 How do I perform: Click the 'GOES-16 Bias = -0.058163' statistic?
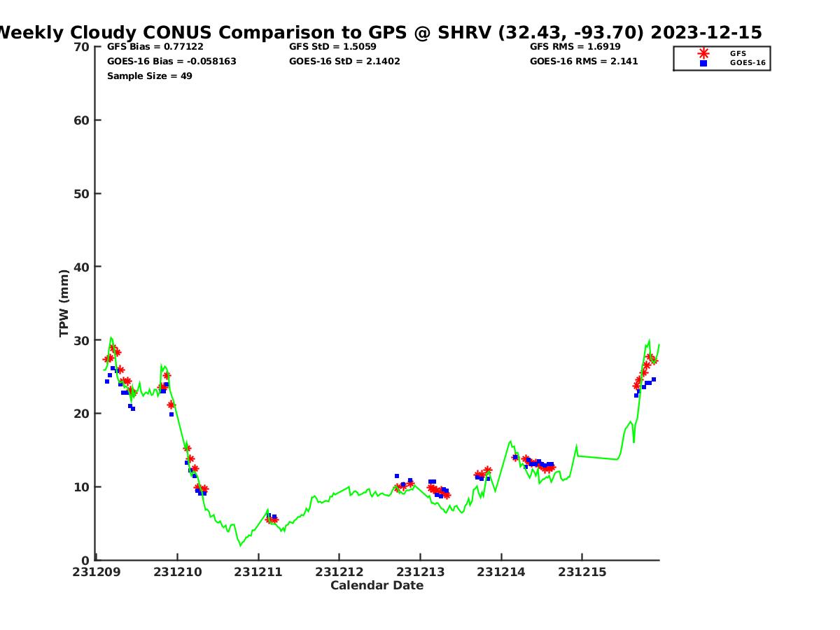pos(171,62)
